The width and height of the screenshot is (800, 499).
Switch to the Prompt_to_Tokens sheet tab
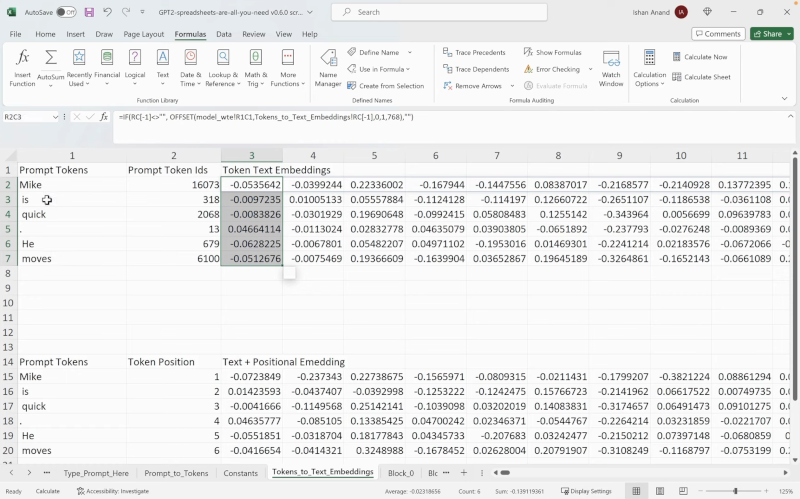(176, 472)
